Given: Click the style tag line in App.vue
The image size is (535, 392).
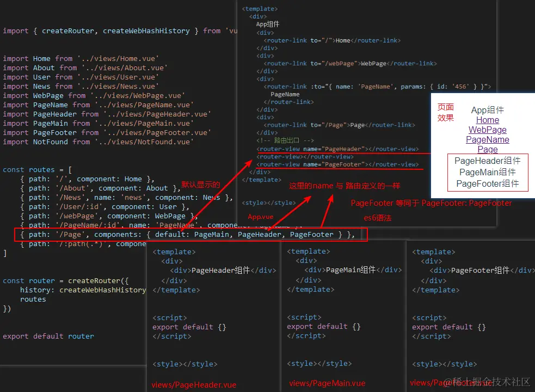Looking at the screenshot, I should [x=269, y=203].
